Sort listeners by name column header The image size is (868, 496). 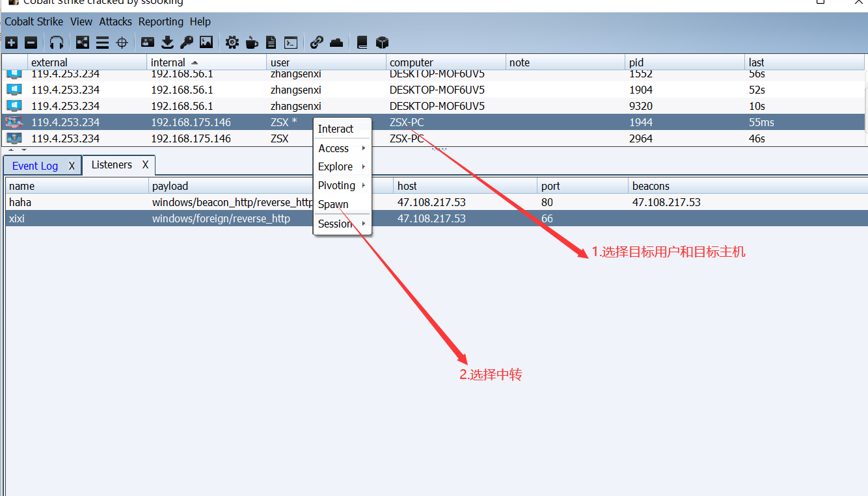point(77,186)
